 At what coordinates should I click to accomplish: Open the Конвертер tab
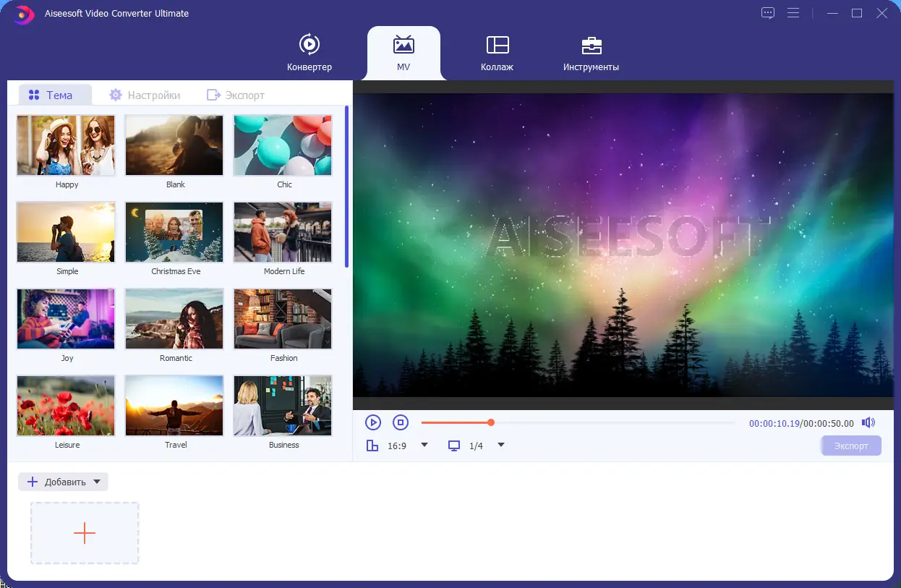[309, 52]
